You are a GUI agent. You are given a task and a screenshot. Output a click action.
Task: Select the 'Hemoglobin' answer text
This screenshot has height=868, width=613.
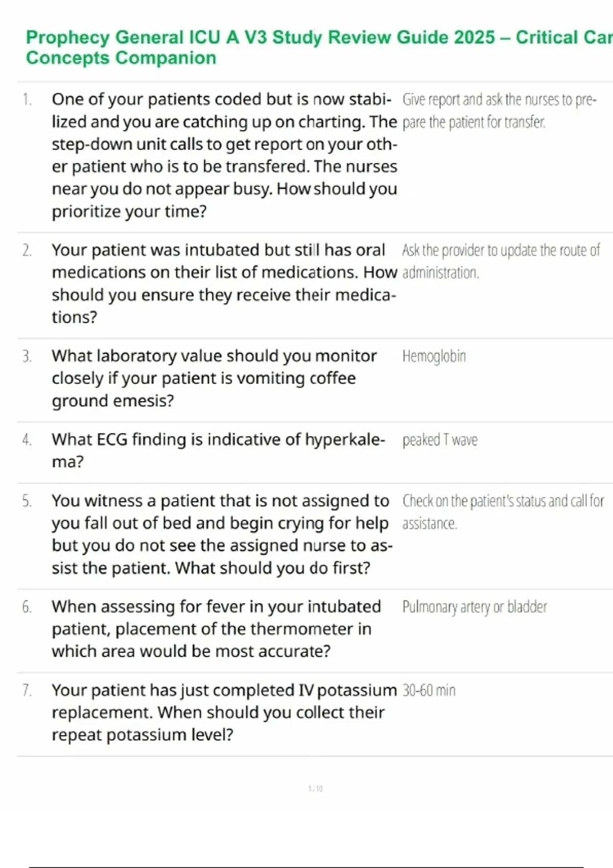[434, 356]
